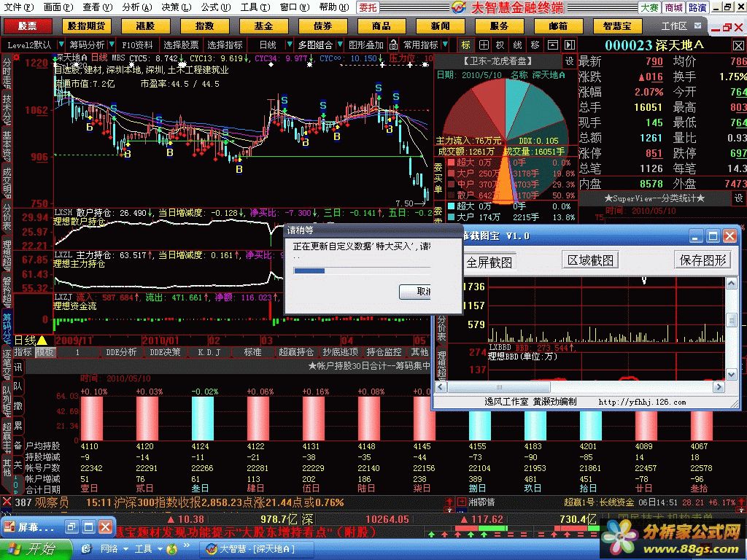Expand the 常用指标 dropdown arrow

pyautogui.click(x=445, y=44)
